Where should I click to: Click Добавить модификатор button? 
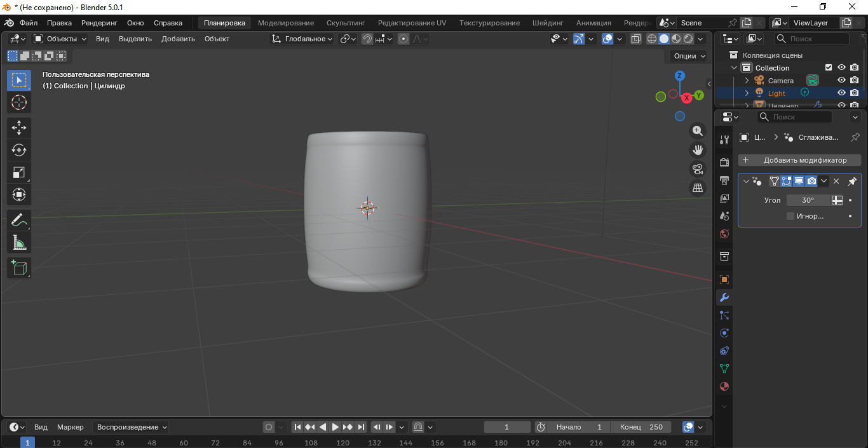coord(799,160)
